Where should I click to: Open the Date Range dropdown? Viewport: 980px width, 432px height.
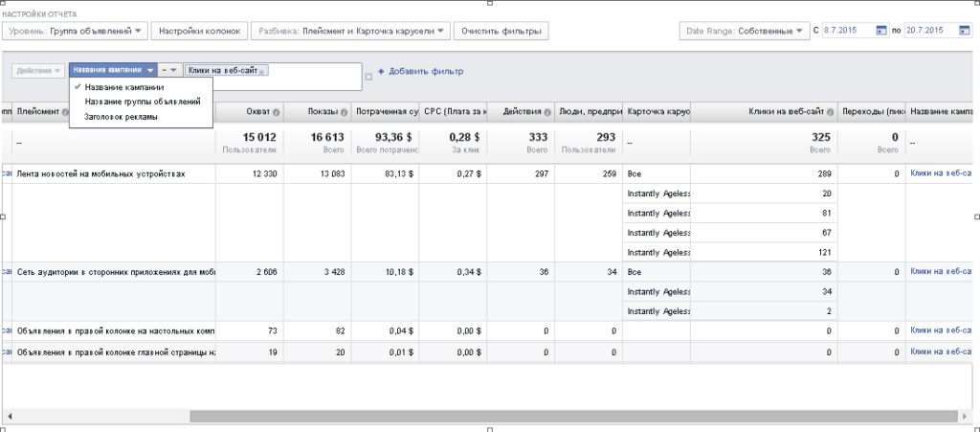click(744, 32)
